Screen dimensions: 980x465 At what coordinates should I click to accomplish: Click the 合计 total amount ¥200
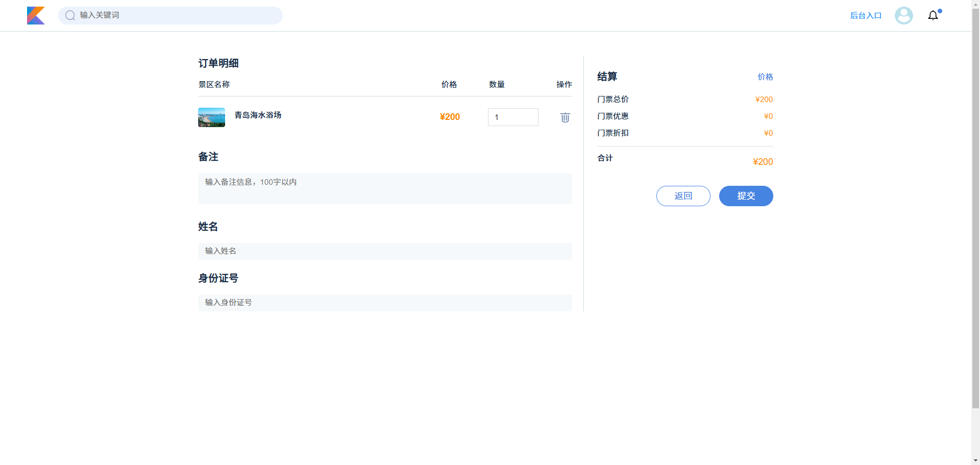pos(763,162)
